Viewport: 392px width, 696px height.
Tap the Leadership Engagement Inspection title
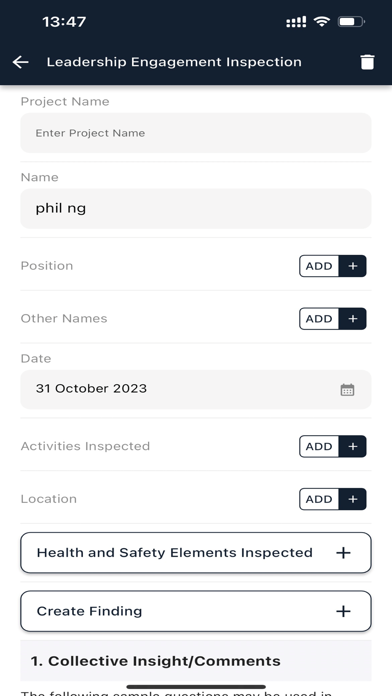pos(174,62)
